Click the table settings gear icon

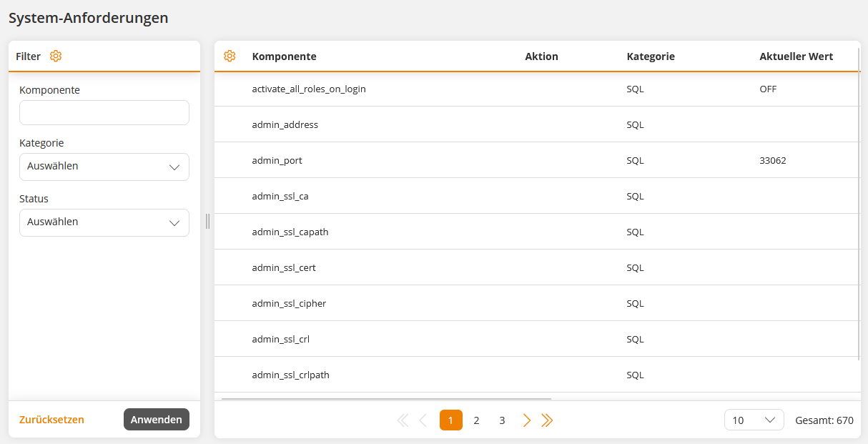(230, 56)
